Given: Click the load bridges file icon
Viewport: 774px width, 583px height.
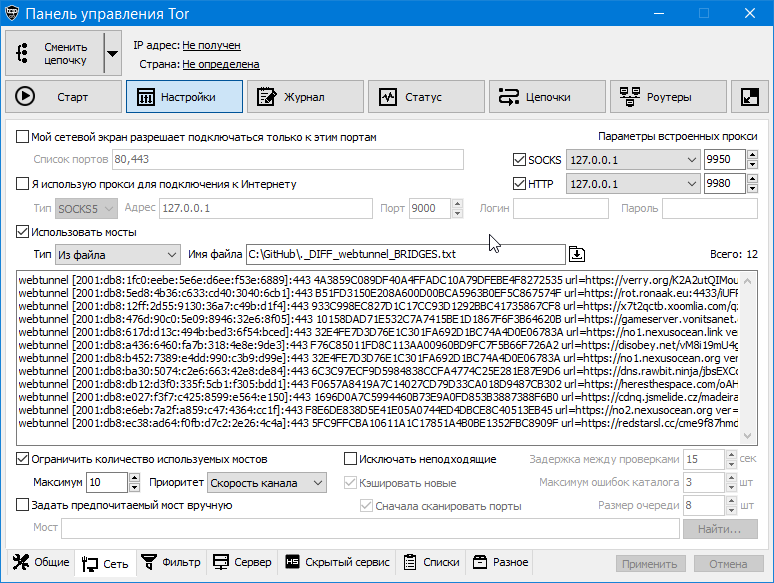Looking at the screenshot, I should tap(577, 254).
